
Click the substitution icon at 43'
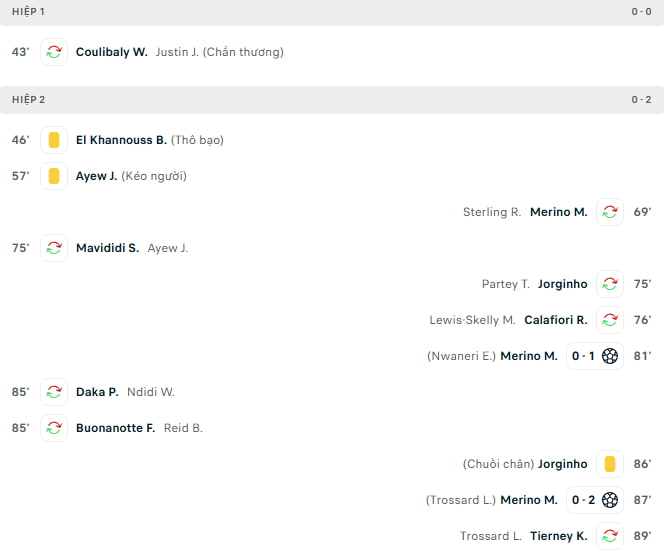(x=54, y=52)
